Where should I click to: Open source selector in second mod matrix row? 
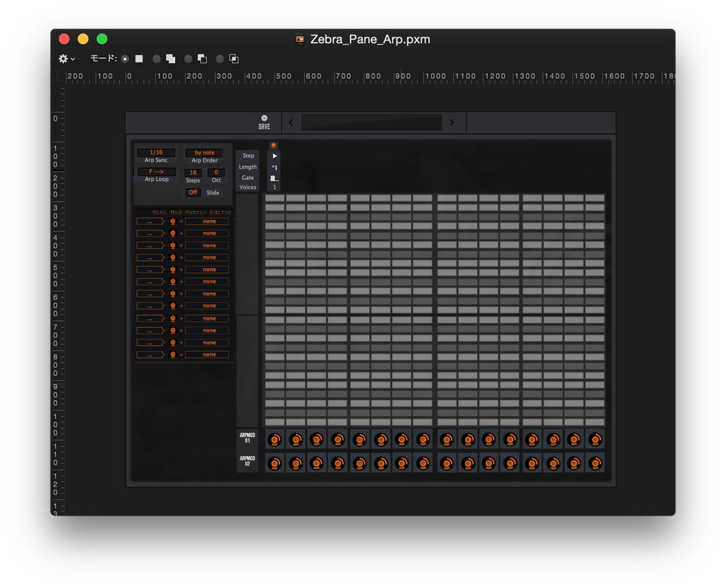click(150, 233)
